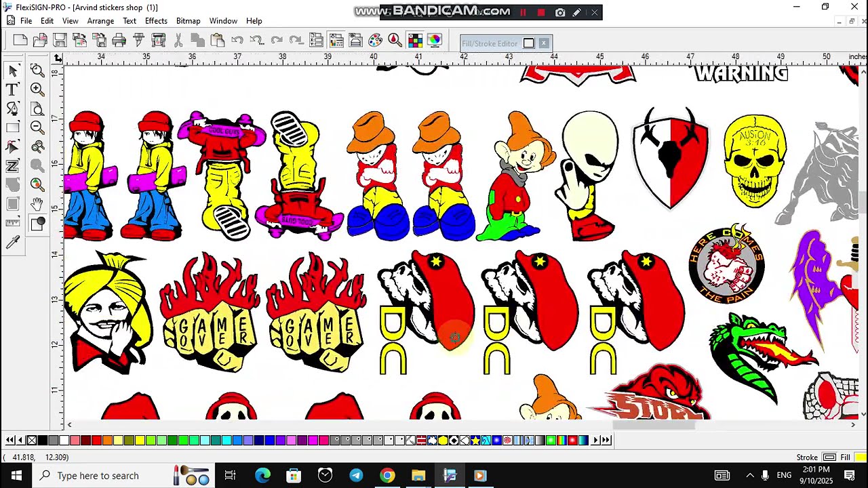Open the Effects menu
This screenshot has width=868, height=488.
[x=156, y=21]
